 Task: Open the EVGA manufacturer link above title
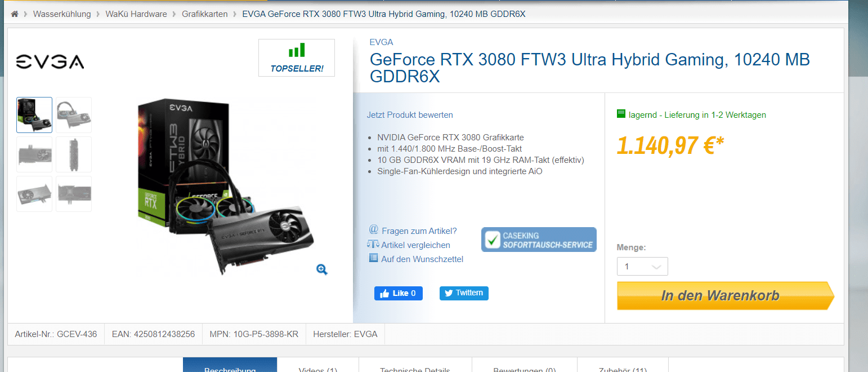tap(381, 42)
